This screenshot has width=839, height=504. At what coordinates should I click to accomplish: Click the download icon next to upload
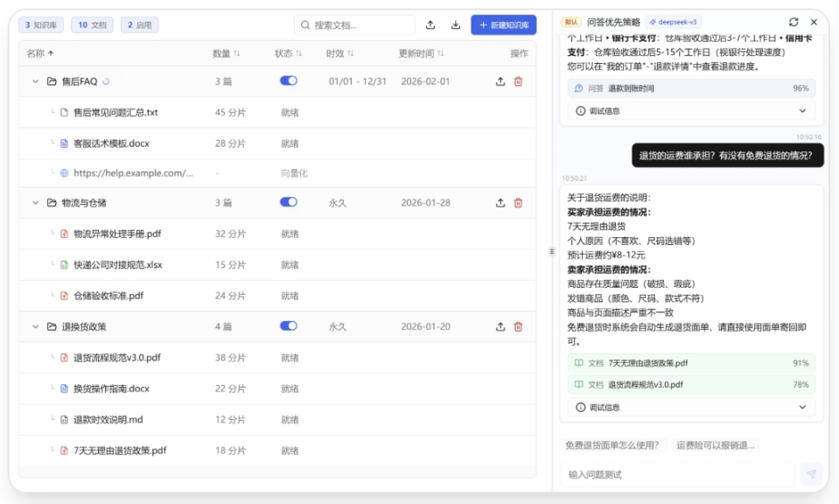click(x=456, y=24)
